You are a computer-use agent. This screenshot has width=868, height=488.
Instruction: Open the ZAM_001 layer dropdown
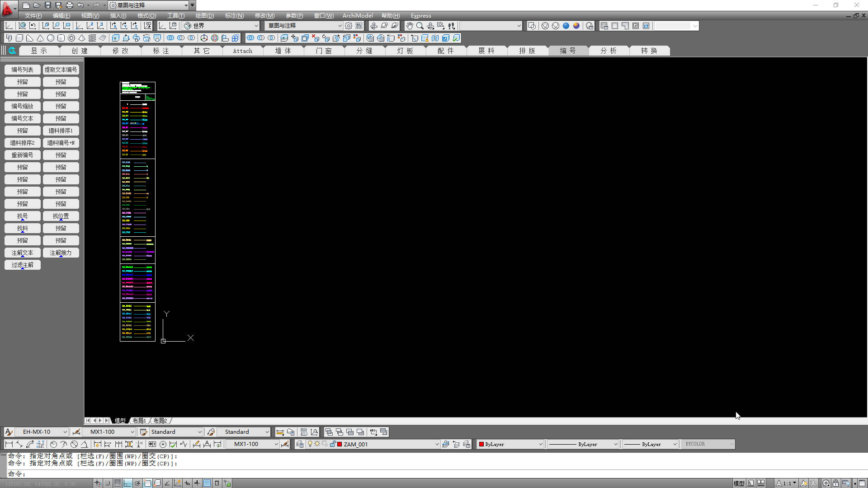(436, 444)
